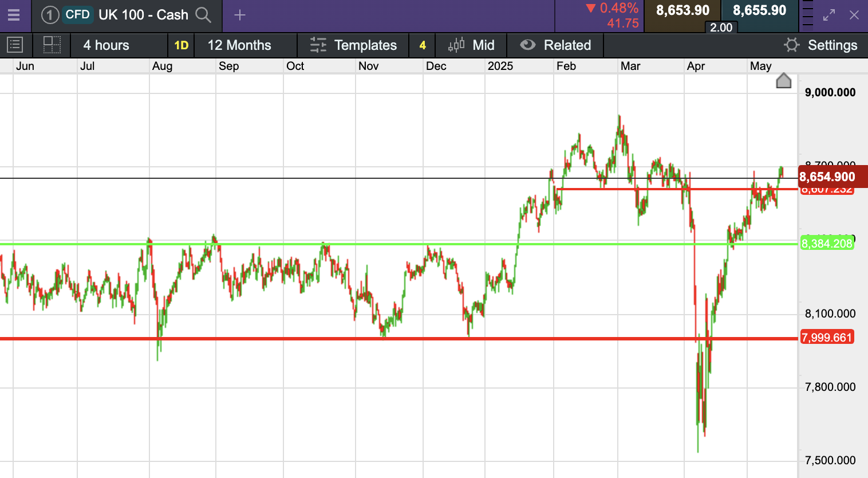The image size is (868, 478).
Task: Select the UK 100 - Cash tab
Action: 143,15
